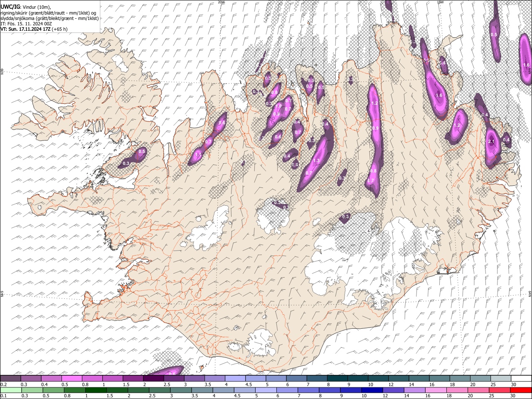Click the UWC/IG Vindur (10m) title line
This screenshot has width=532, height=399.
26,7
